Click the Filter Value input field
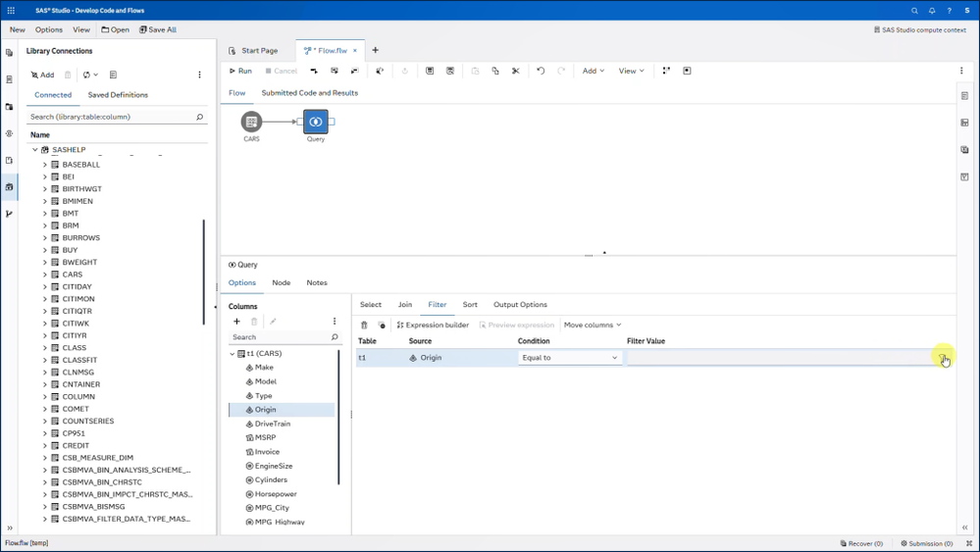The width and height of the screenshot is (980, 552). (781, 358)
